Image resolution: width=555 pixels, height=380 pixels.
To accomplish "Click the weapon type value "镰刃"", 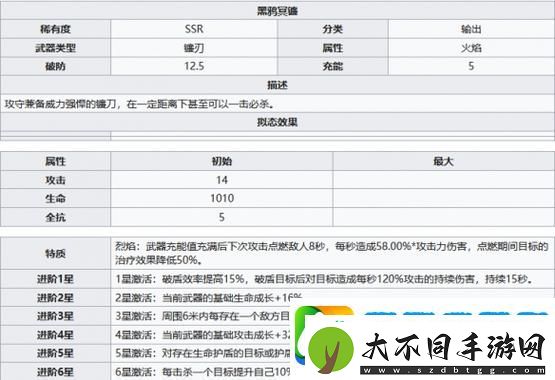I will click(194, 48).
